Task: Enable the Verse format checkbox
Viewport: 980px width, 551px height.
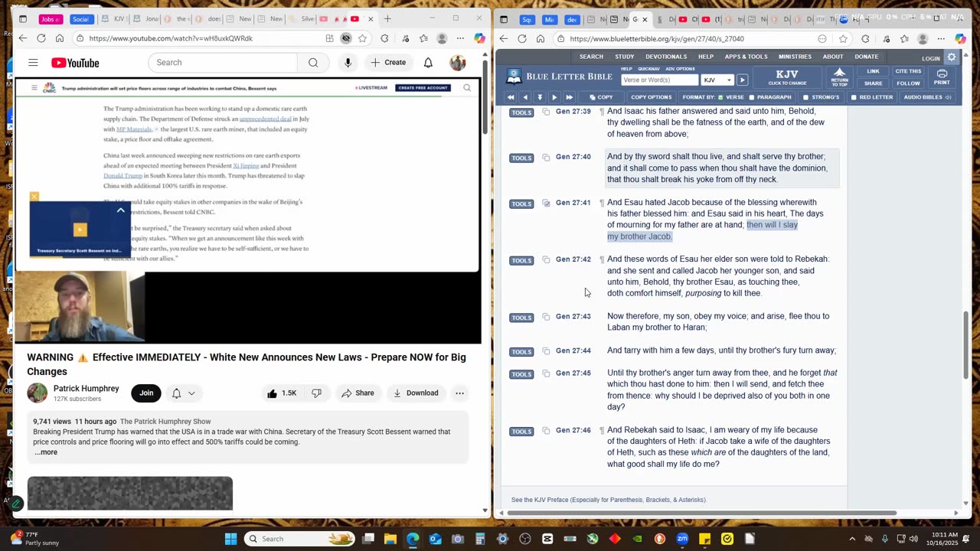Action: [720, 97]
